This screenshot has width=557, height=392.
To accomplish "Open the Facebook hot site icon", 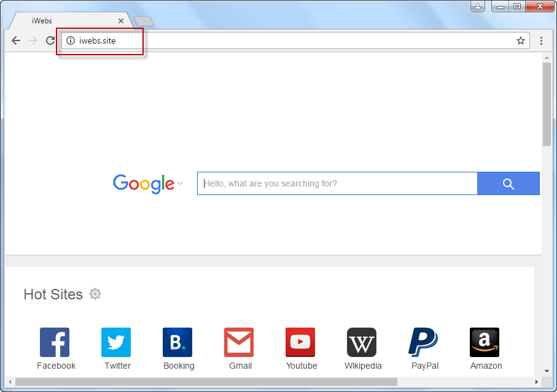I will [x=55, y=342].
